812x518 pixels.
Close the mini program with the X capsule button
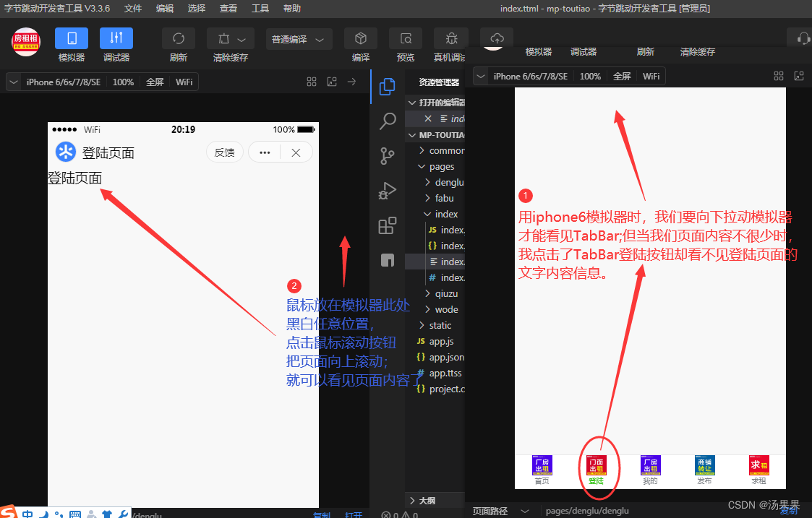(296, 152)
